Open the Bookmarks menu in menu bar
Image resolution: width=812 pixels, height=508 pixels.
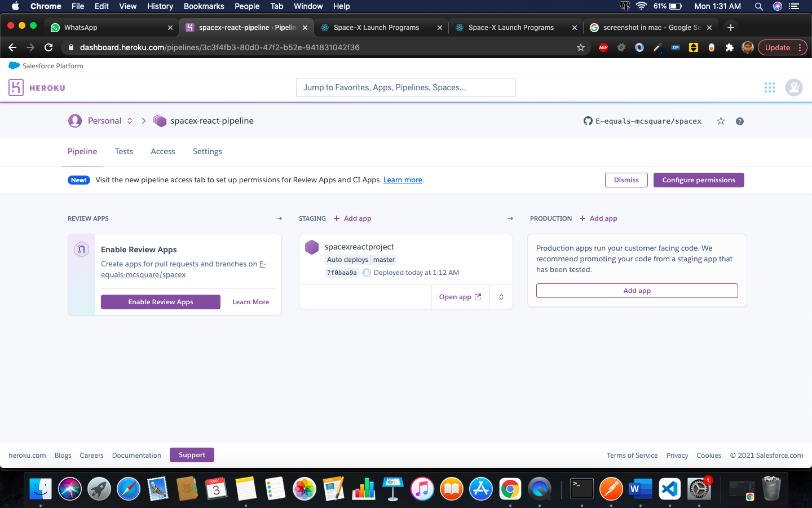[204, 6]
